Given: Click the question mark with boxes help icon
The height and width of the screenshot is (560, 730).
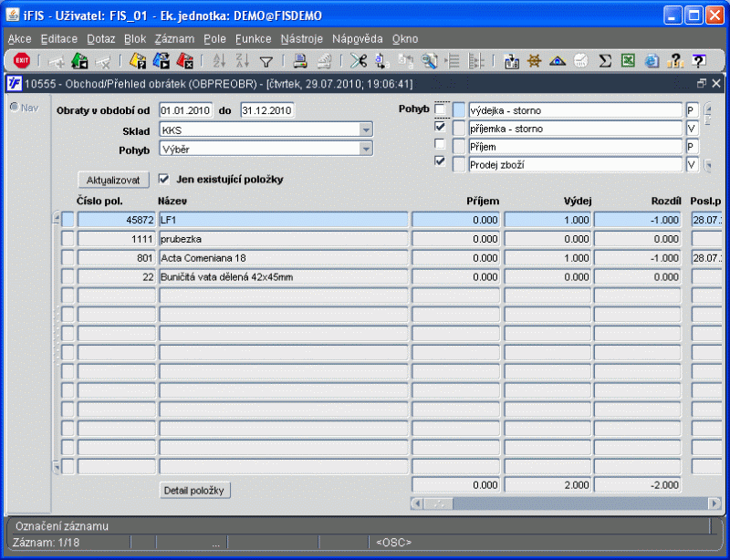Looking at the screenshot, I should 675,61.
